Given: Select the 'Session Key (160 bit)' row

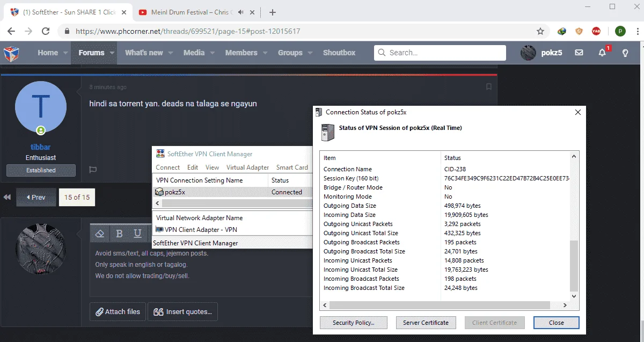Looking at the screenshot, I should (x=445, y=178).
